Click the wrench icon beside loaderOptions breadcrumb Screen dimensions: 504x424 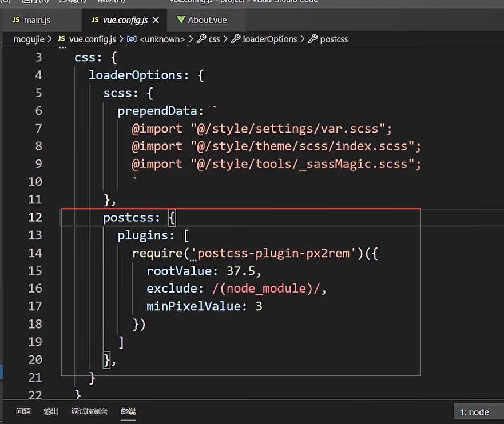(235, 39)
